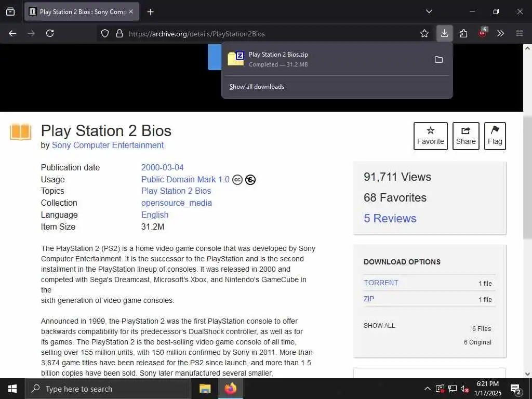Open a new browser tab
The width and height of the screenshot is (532, 399).
coord(150,12)
